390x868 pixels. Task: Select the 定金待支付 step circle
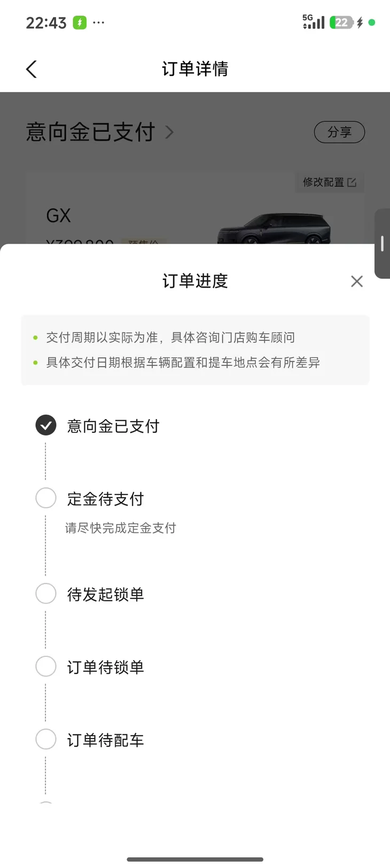coord(46,498)
